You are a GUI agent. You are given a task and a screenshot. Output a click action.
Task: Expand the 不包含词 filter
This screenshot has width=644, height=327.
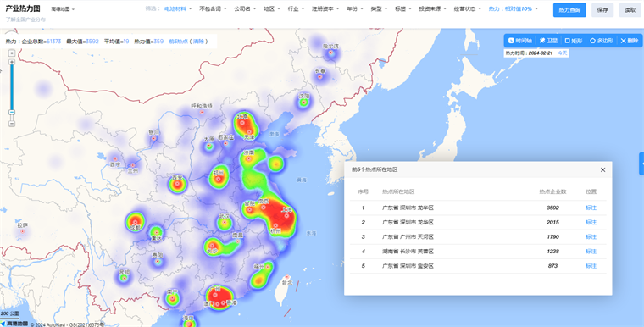click(x=213, y=8)
